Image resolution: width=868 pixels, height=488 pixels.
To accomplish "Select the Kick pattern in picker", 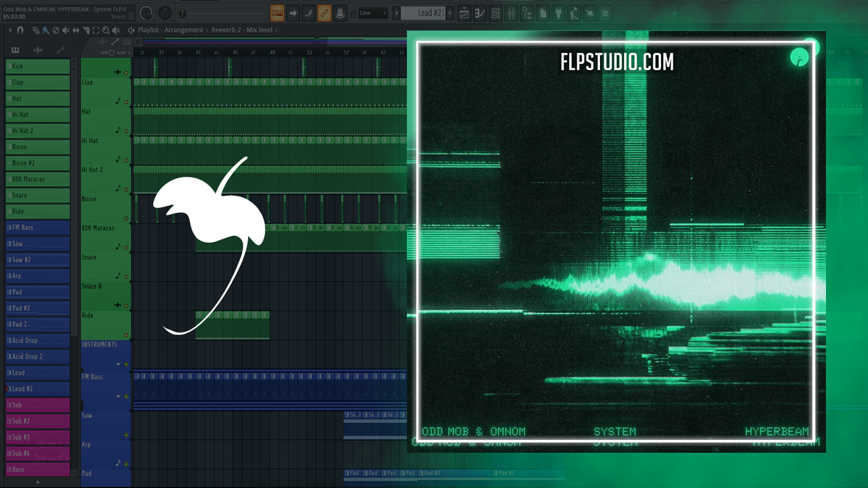I will pos(38,66).
